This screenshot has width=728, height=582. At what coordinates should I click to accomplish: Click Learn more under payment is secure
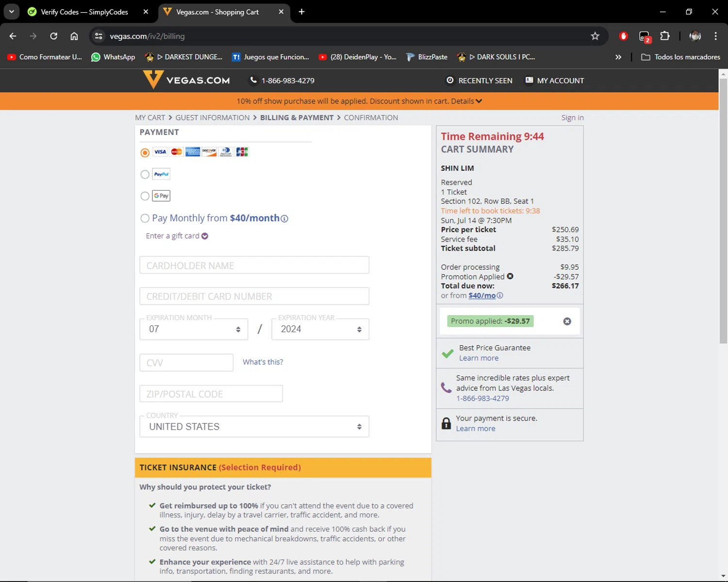[x=476, y=428]
